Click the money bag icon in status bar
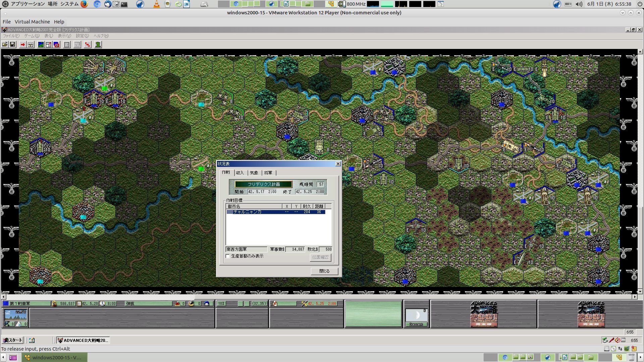Viewport: 644px width, 362px height. 54,304
